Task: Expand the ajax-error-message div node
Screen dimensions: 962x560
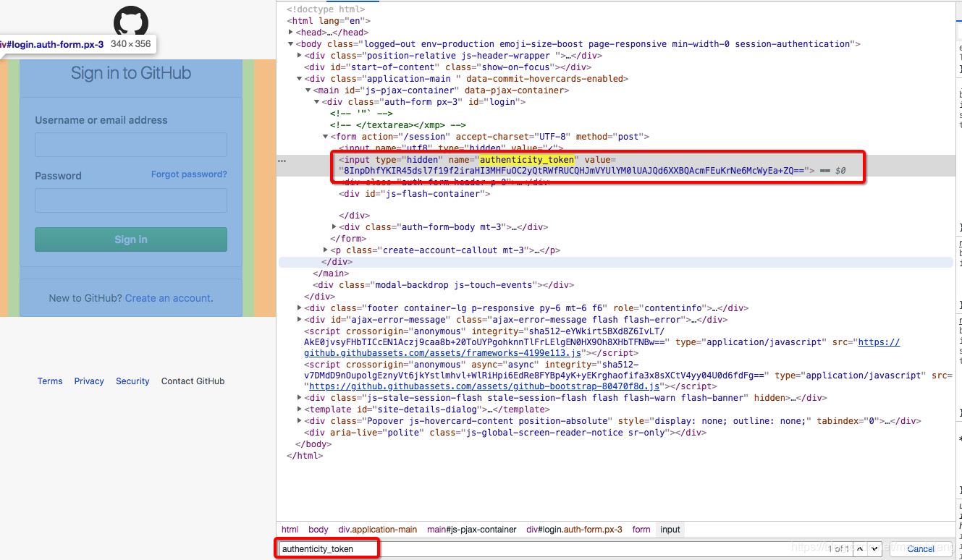Action: (x=300, y=320)
